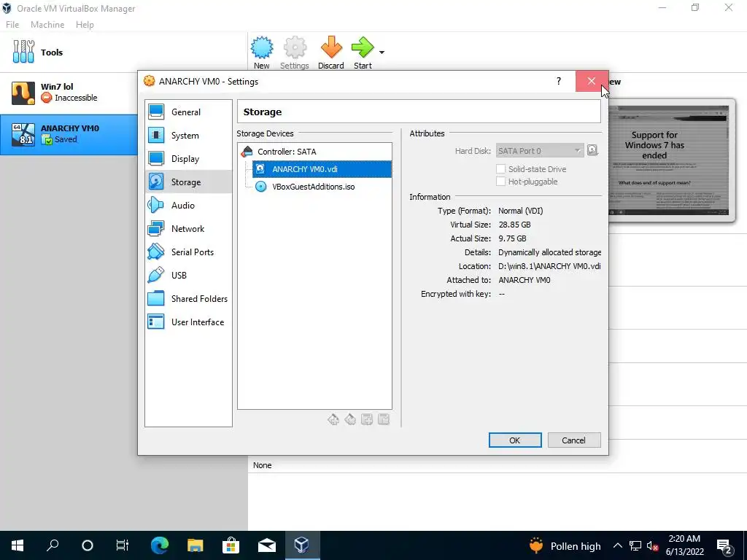Viewport: 747px width, 560px height.
Task: Open Task View on taskbar
Action: coord(123,545)
